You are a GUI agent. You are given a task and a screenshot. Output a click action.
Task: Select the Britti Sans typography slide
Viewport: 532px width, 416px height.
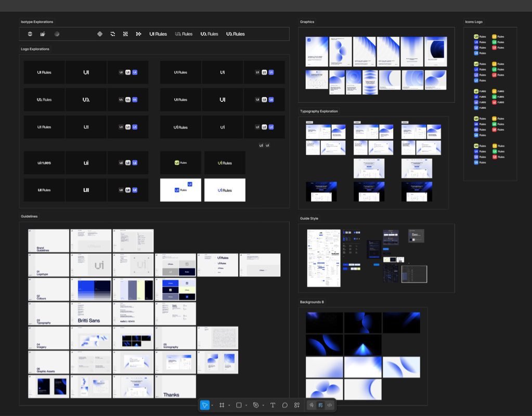(91, 314)
